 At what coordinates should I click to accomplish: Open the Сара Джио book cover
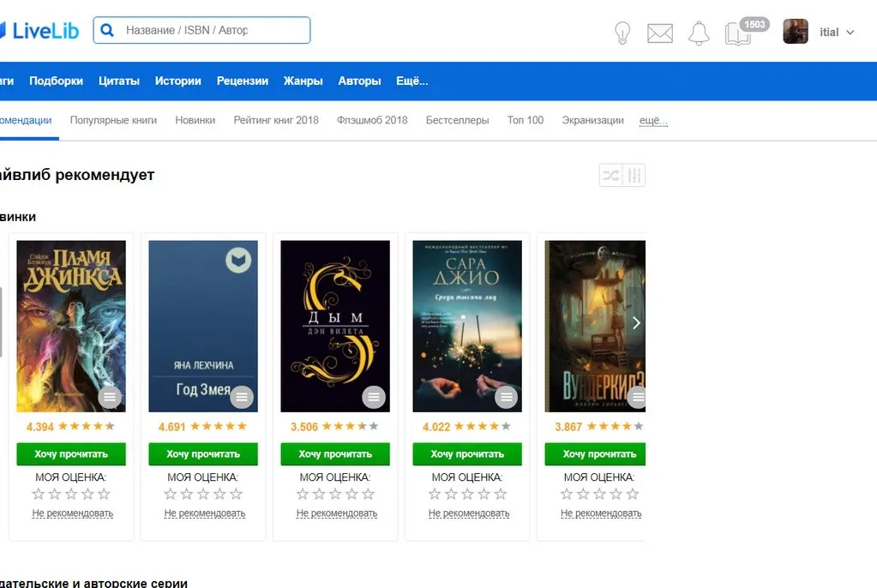(467, 327)
